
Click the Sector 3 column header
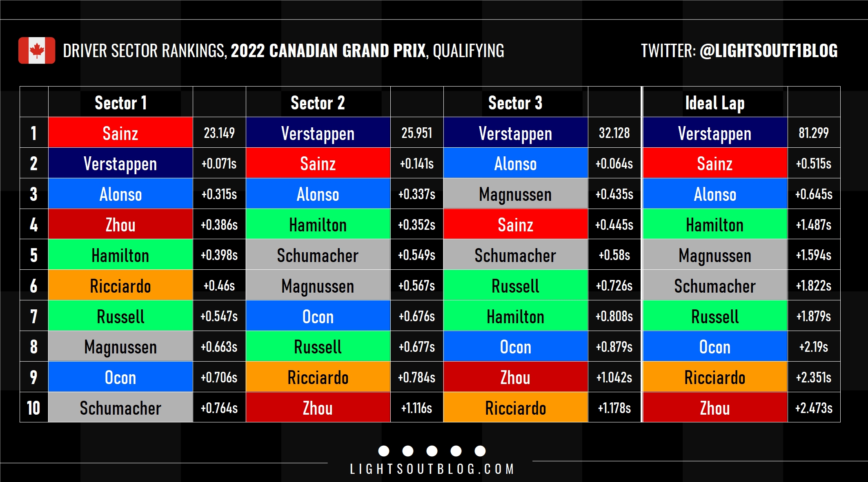[x=516, y=102]
